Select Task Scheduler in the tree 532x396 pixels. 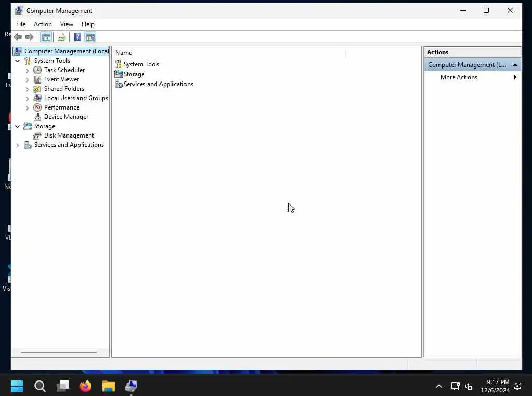pyautogui.click(x=64, y=70)
